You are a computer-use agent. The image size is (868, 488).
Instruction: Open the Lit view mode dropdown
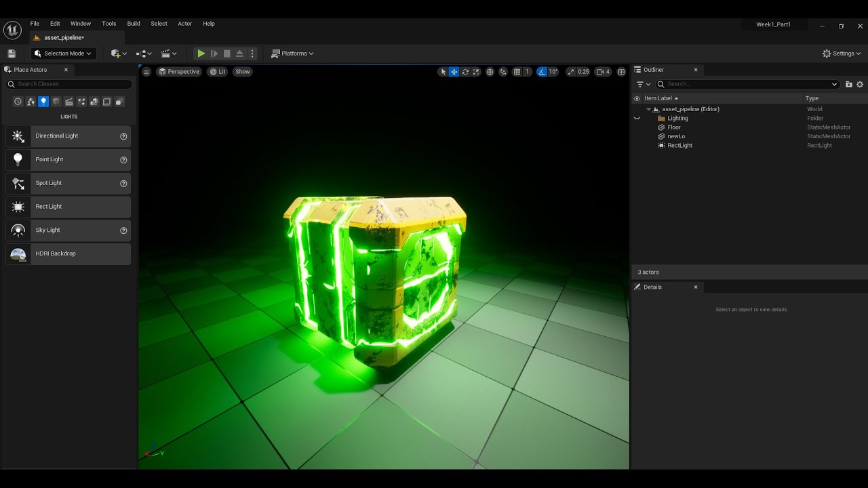pos(218,72)
